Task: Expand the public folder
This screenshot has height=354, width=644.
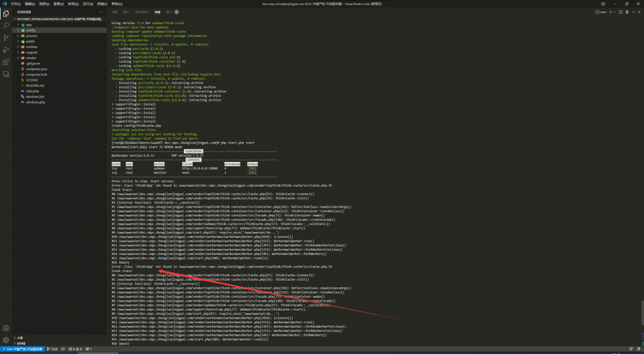Action: [x=59, y=41]
